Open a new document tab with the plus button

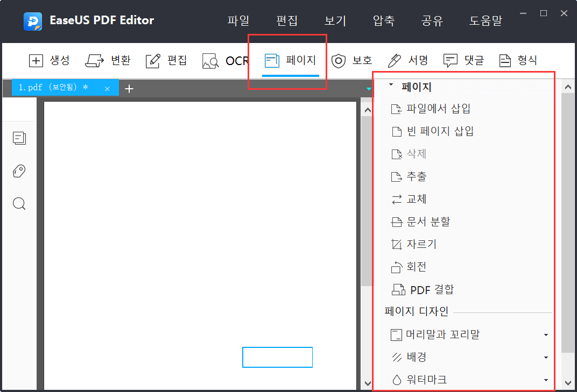click(x=129, y=88)
